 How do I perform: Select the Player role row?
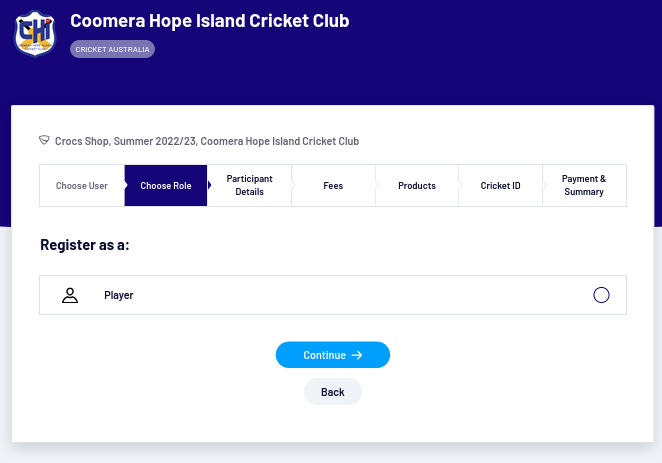coord(333,295)
